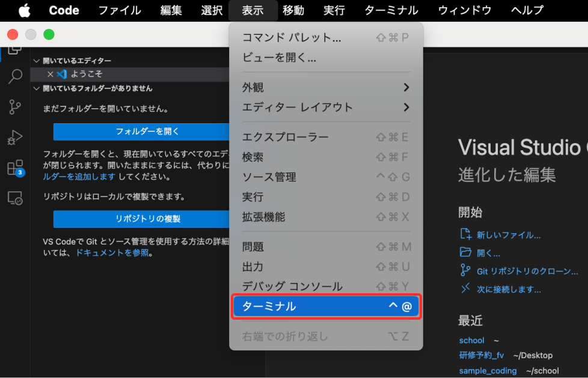Select 実行 in the 表示 dropdown menu
Image resolution: width=588 pixels, height=378 pixels.
326,197
